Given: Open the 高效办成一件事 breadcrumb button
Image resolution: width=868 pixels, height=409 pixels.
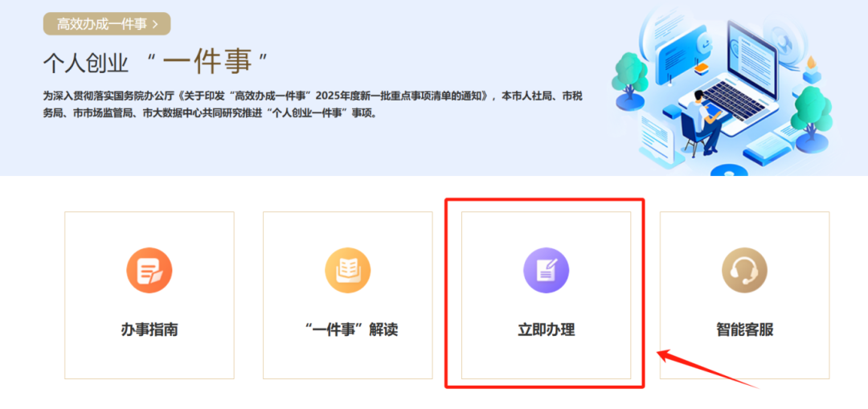Looking at the screenshot, I should 106,24.
